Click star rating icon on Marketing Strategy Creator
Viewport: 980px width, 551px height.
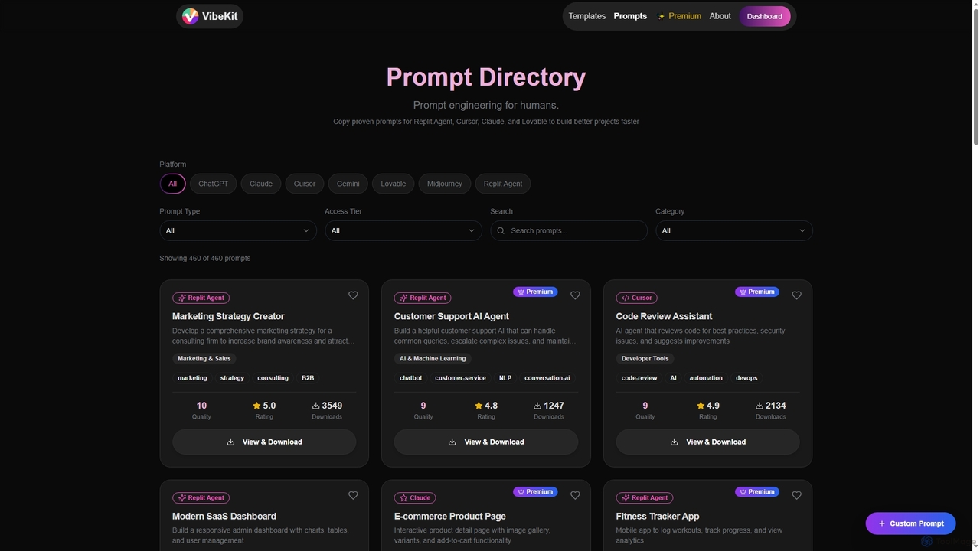(256, 406)
